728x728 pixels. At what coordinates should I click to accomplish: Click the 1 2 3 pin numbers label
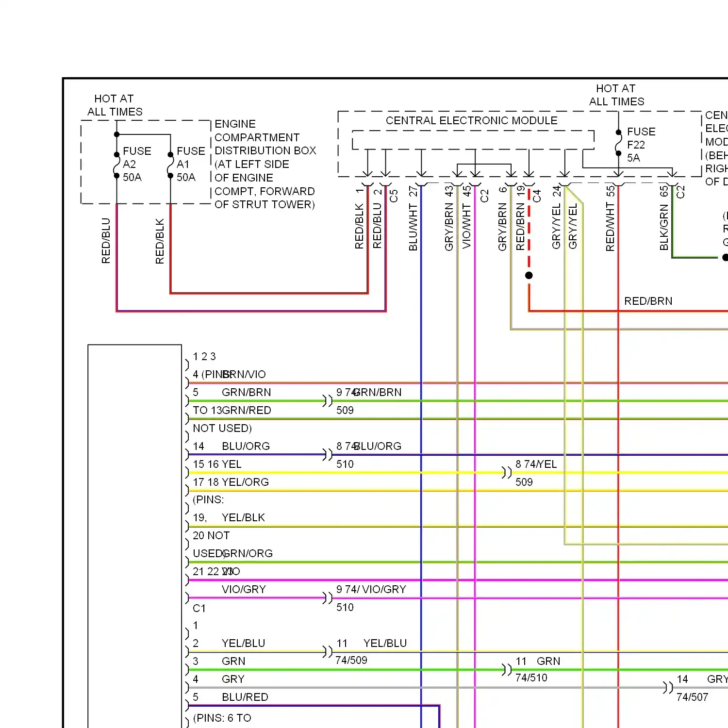click(204, 356)
